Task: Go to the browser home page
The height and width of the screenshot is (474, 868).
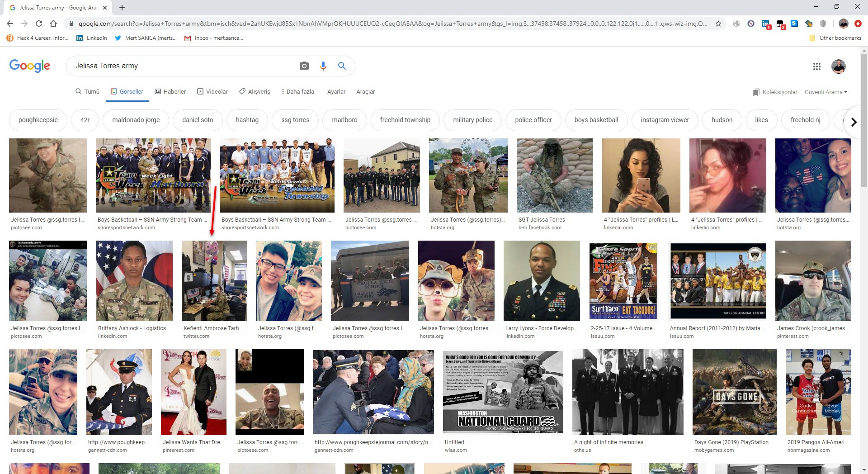Action: coord(53,24)
